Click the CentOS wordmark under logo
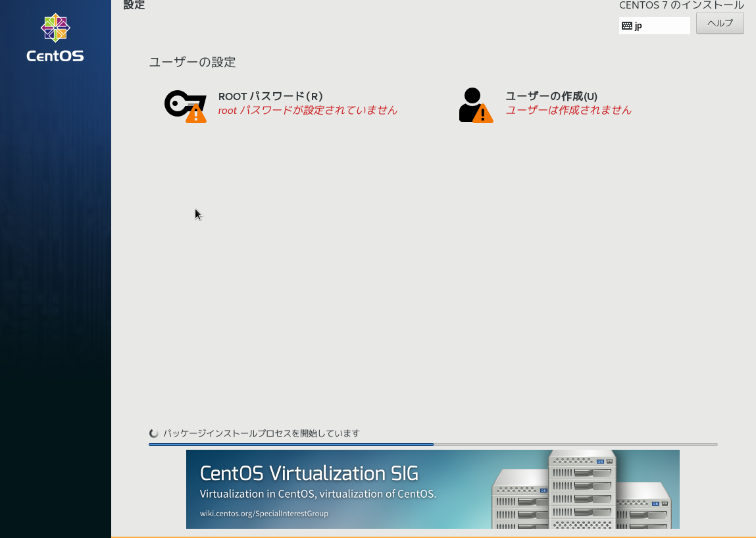Viewport: 756px width, 538px height. pyautogui.click(x=55, y=56)
